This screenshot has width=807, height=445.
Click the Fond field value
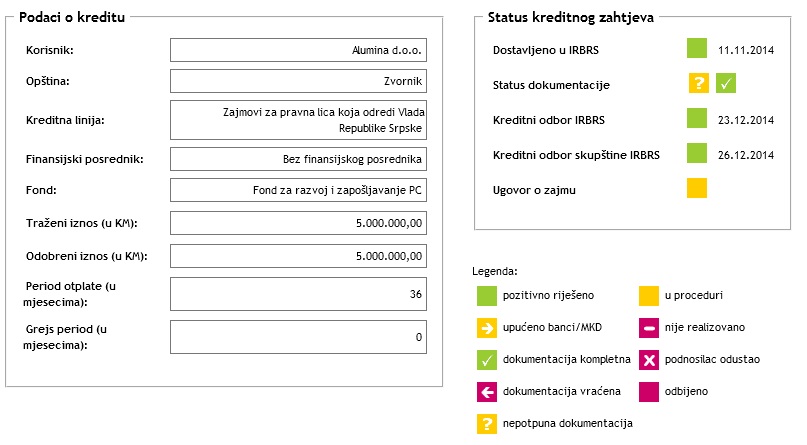pos(298,190)
